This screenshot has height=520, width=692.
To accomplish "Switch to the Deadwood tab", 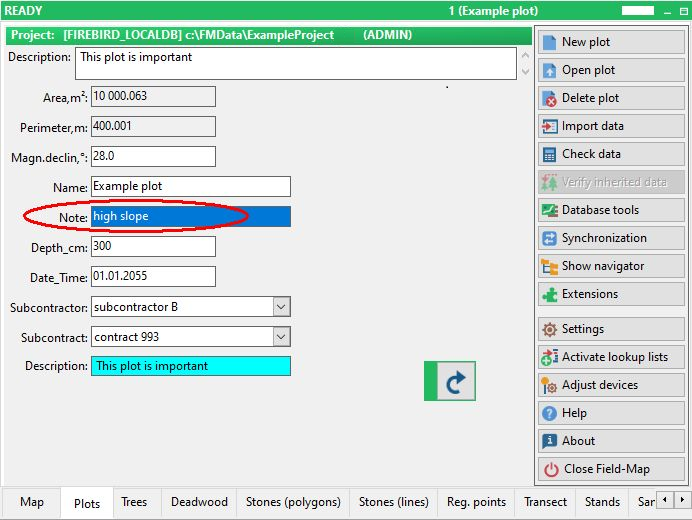I will pyautogui.click(x=199, y=502).
